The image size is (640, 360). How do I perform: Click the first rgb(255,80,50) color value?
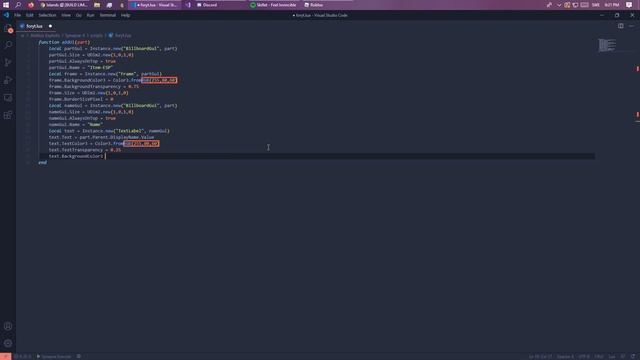(x=159, y=80)
